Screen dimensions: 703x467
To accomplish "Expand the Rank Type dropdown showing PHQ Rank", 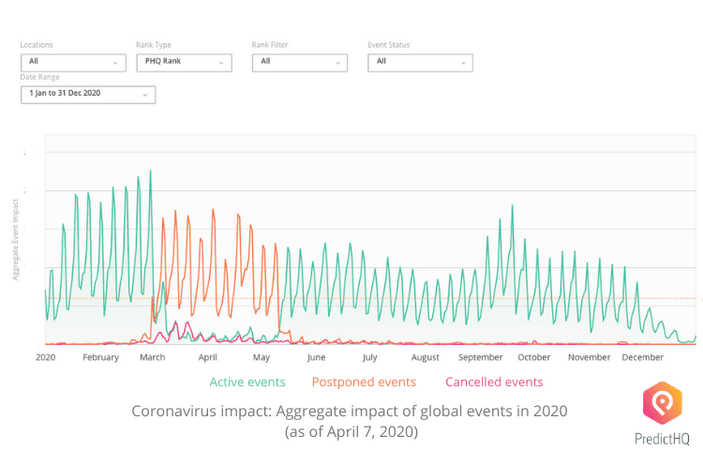I will tap(184, 62).
